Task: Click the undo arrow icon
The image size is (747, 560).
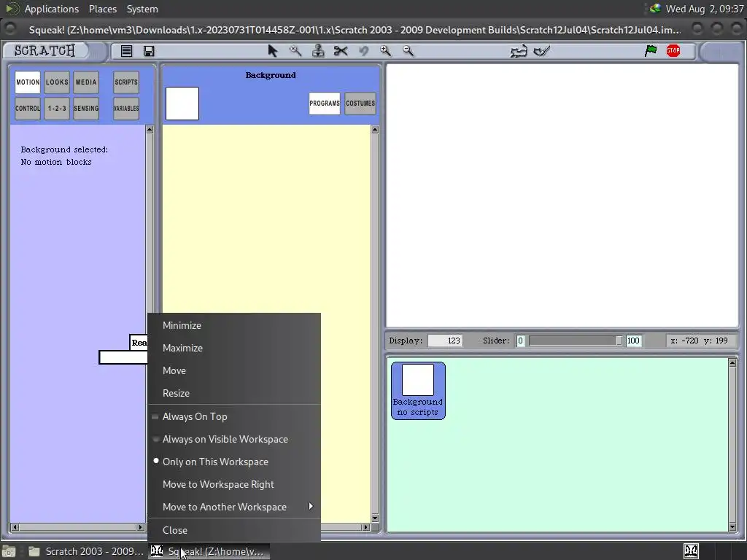Action: pos(363,50)
